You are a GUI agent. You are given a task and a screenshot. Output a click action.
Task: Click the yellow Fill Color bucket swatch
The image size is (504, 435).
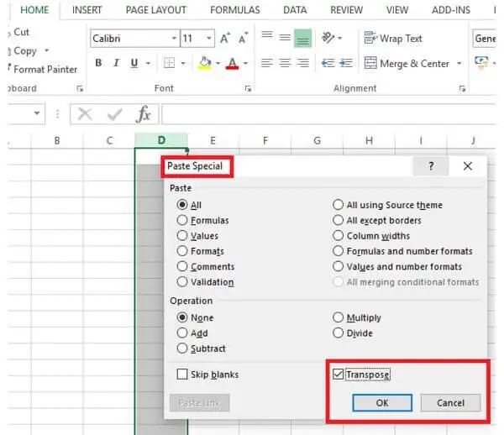205,64
